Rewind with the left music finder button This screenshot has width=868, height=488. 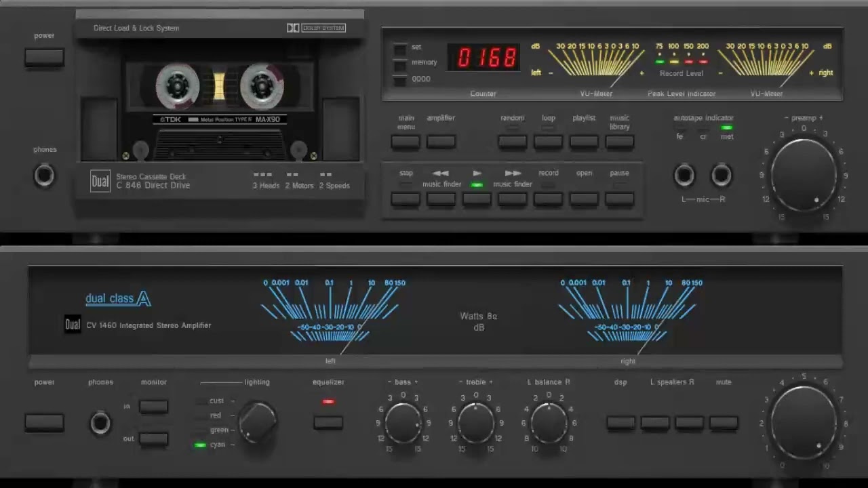point(441,199)
